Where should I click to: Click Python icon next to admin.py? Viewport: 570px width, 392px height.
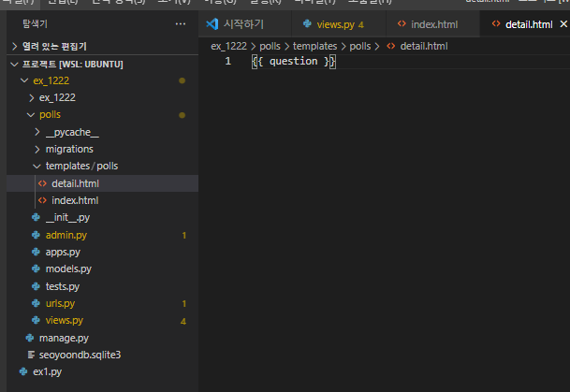click(x=36, y=235)
